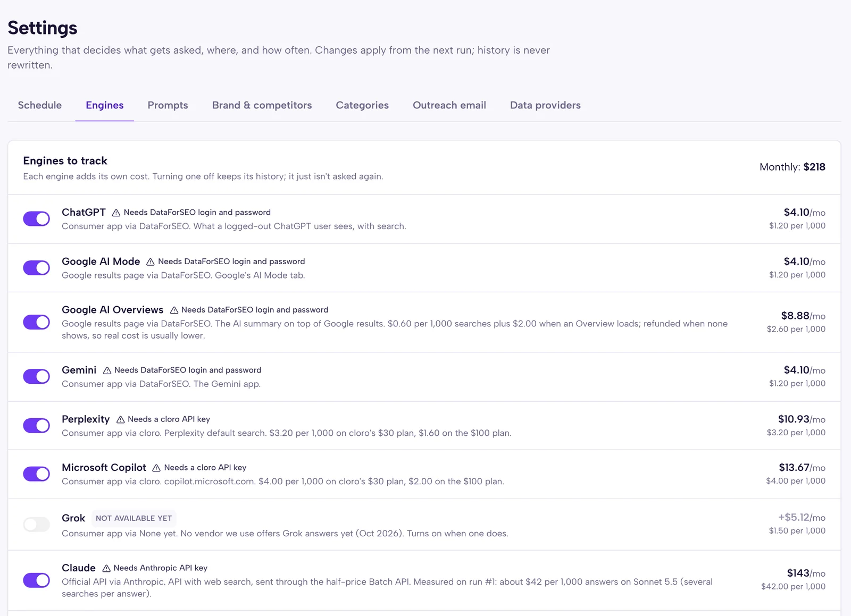Click the Engines to track heading
This screenshot has width=851, height=616.
tap(65, 161)
